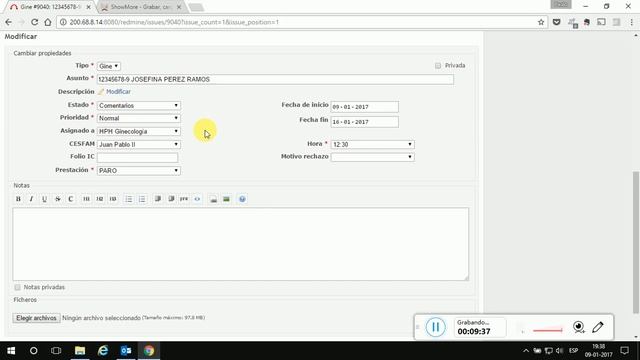Viewport: 640px width, 360px height.
Task: Insert image in Notas editor
Action: (226, 199)
